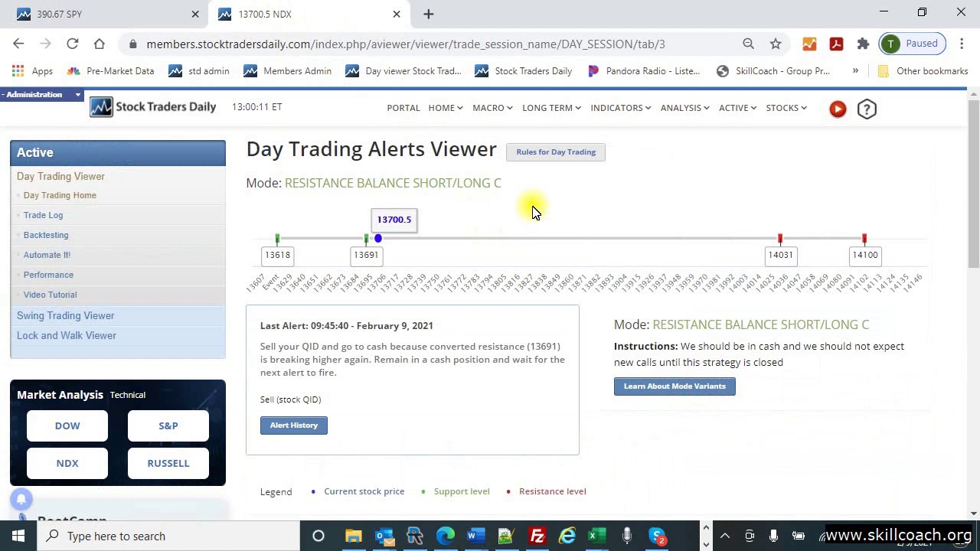Image resolution: width=980 pixels, height=551 pixels.
Task: Click the Alert History button
Action: (294, 425)
